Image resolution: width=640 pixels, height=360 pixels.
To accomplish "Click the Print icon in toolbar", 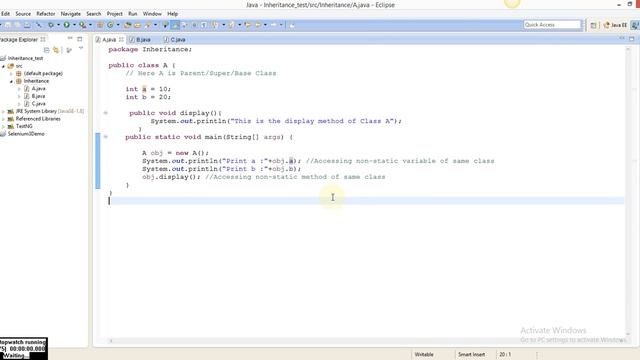I will (x=27, y=25).
